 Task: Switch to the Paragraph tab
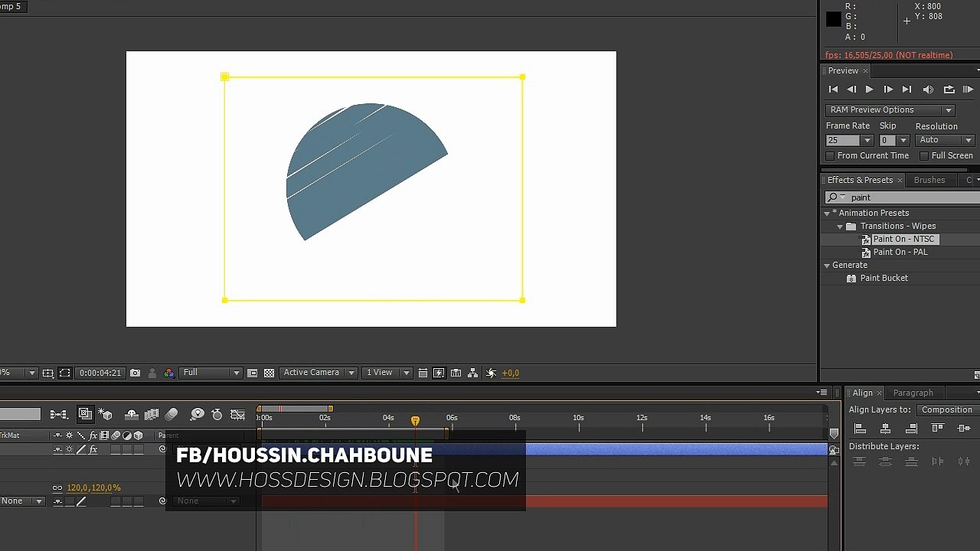coord(913,393)
